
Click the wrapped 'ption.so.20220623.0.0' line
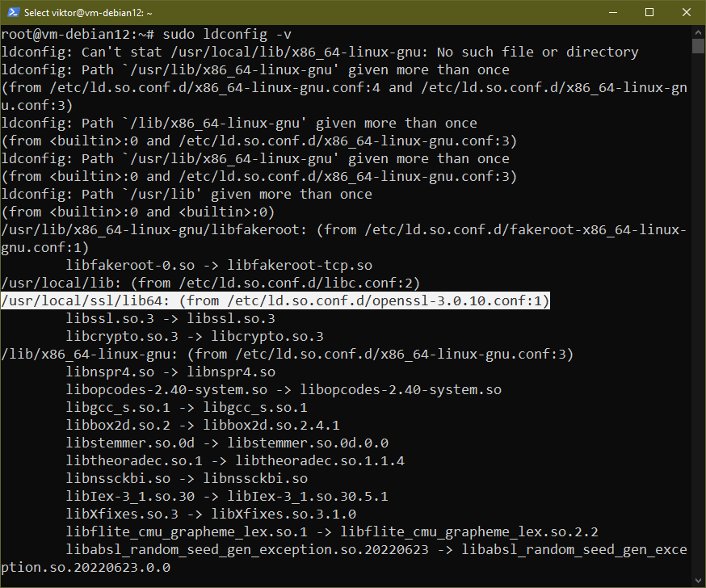point(86,568)
